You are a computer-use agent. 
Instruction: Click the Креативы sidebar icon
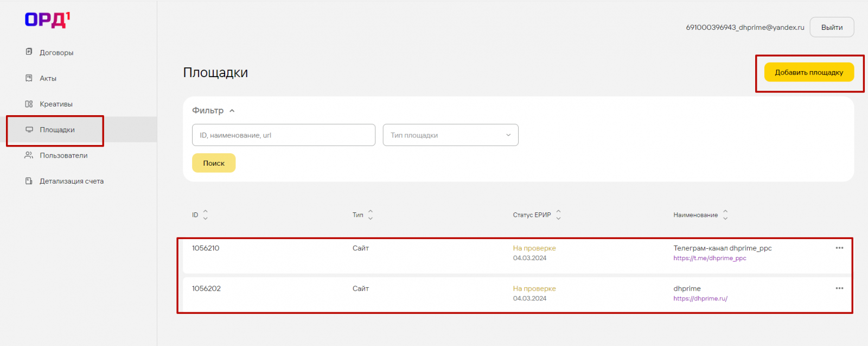29,104
